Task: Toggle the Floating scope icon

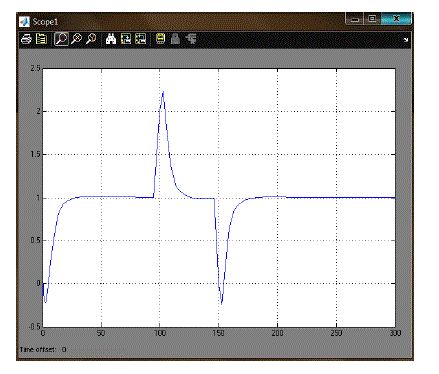Action: (161, 39)
